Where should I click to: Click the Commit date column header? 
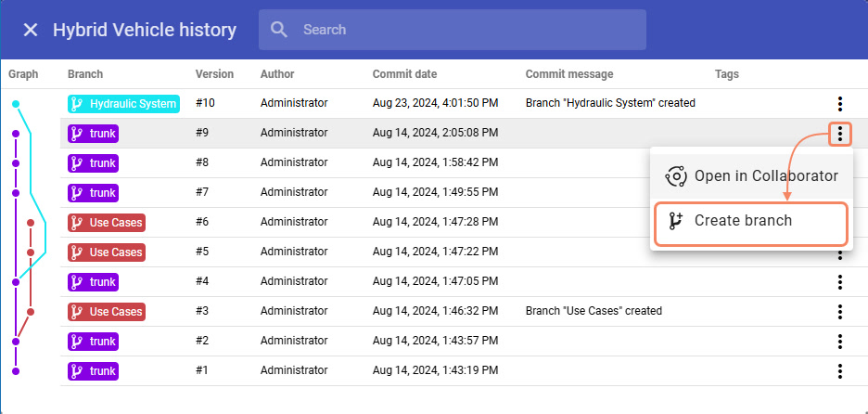[404, 74]
